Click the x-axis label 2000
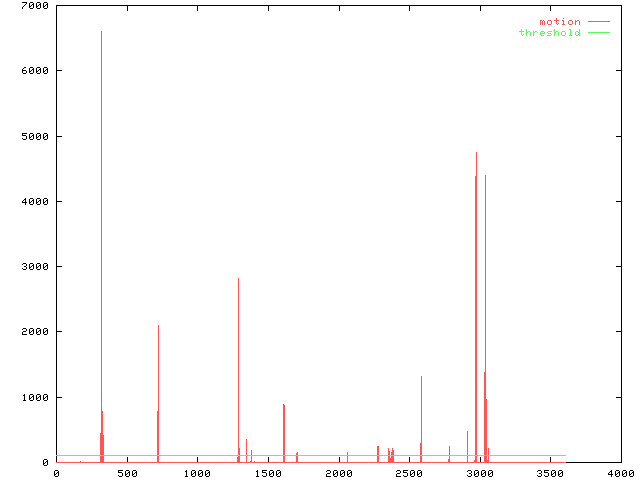The width and height of the screenshot is (640, 480). 338,473
